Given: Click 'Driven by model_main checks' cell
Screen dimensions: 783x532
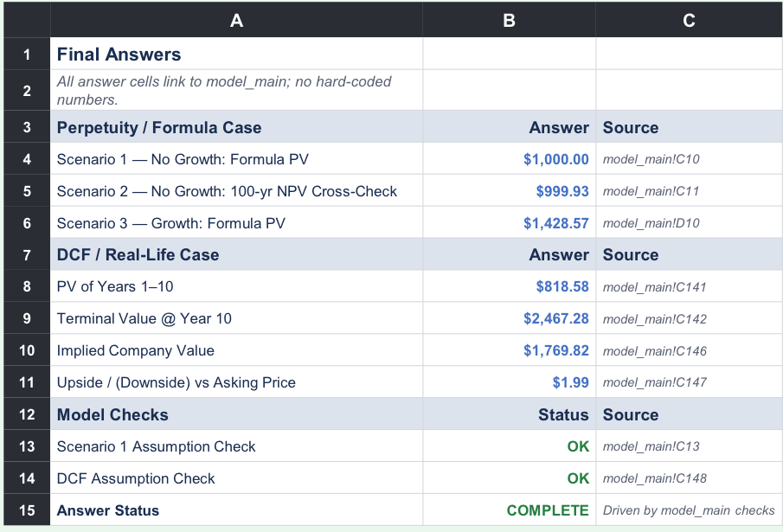Looking at the screenshot, I should [x=689, y=510].
